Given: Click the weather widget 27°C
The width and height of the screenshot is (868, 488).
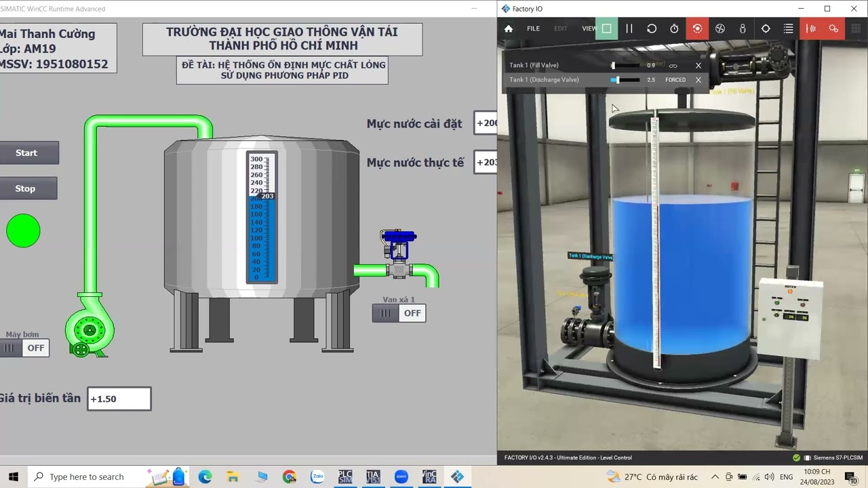Looking at the screenshot, I should [652, 477].
